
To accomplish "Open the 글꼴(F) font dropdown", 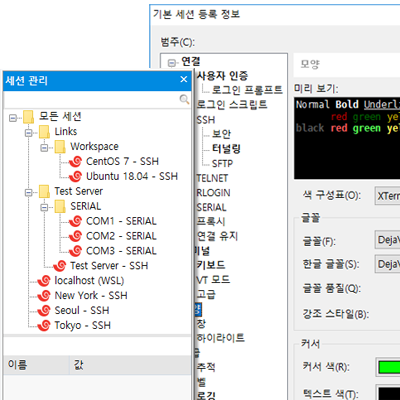I will pyautogui.click(x=387, y=240).
